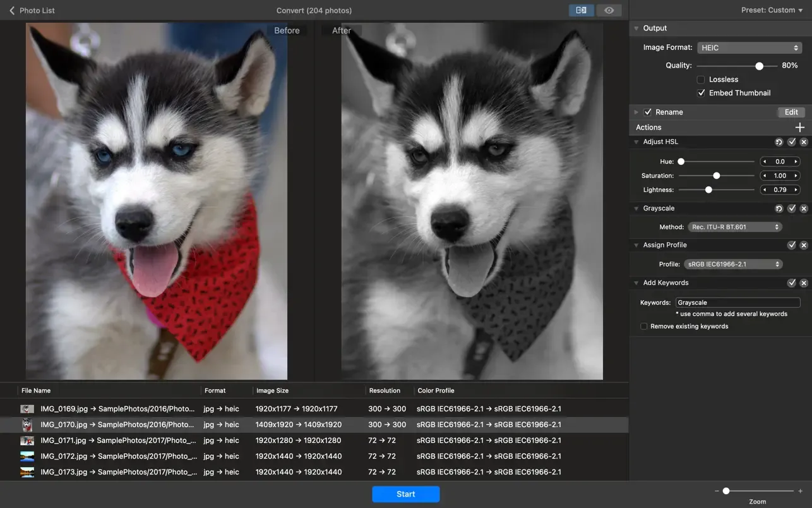Disable the Rename checkbox
The image size is (812, 508).
pyautogui.click(x=648, y=112)
